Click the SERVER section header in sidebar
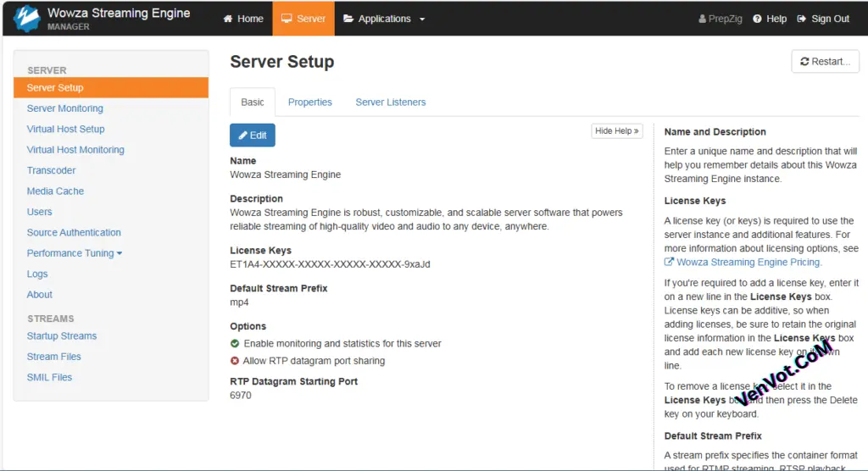The width and height of the screenshot is (868, 471). point(47,70)
